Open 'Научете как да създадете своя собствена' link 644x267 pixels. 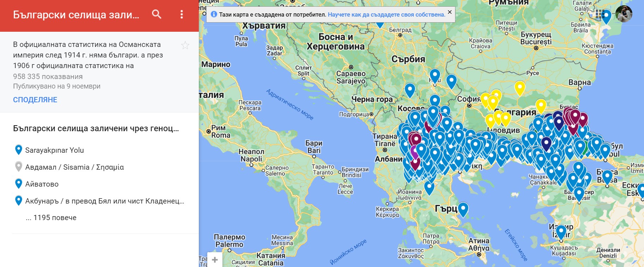[x=386, y=15]
